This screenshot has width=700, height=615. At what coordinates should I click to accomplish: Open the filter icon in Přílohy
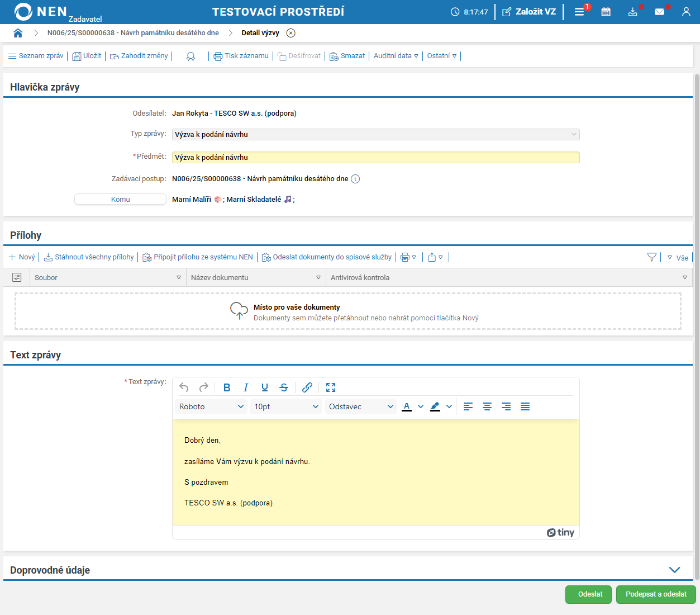tap(651, 257)
